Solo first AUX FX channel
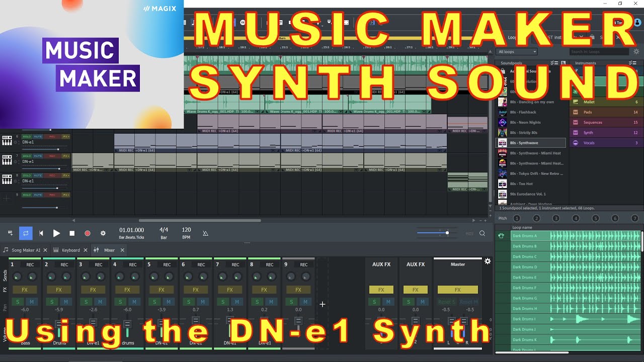644x362 pixels. point(374,302)
